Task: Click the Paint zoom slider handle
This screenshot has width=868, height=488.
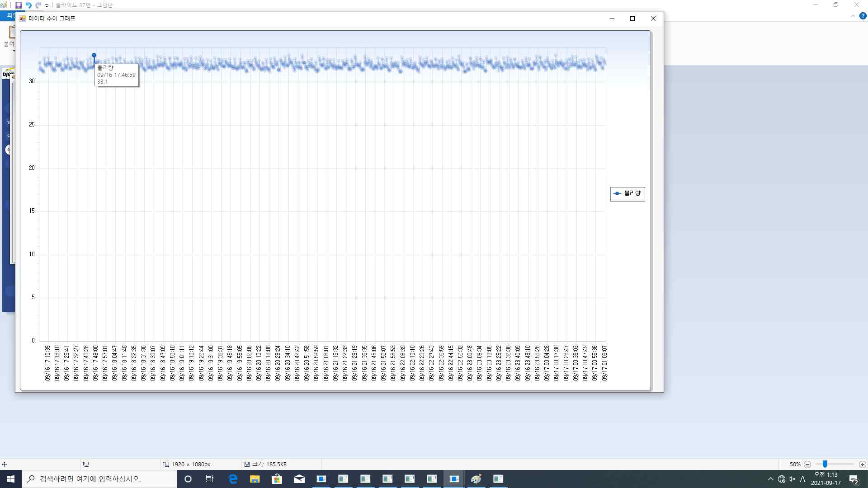Action: tap(825, 464)
